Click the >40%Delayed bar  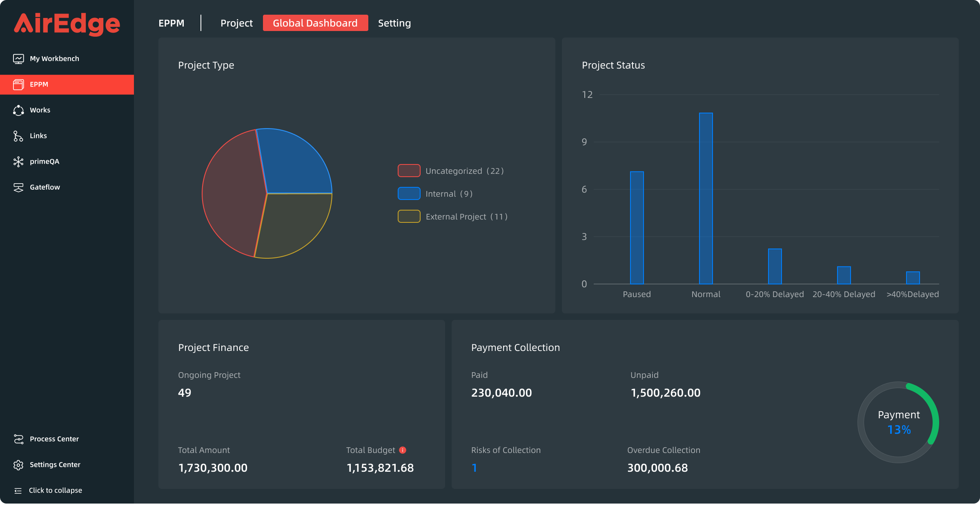913,277
